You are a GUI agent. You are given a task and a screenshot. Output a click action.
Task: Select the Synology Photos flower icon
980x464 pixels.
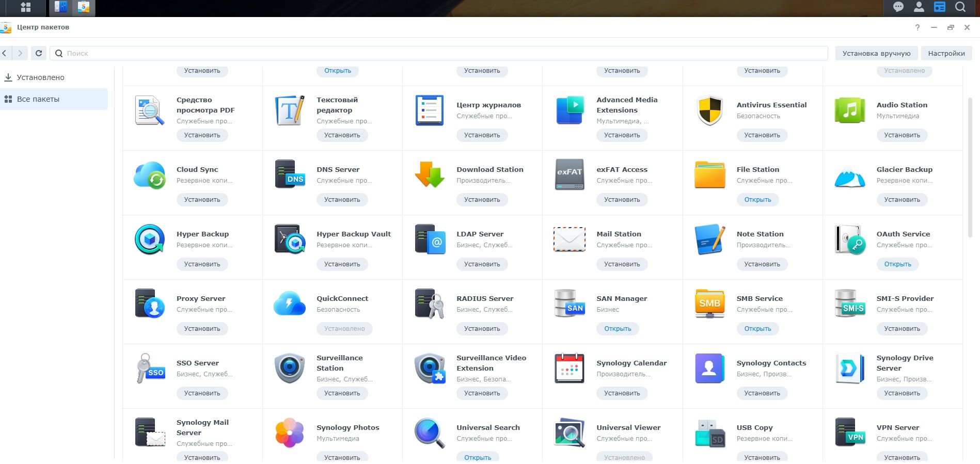(290, 433)
